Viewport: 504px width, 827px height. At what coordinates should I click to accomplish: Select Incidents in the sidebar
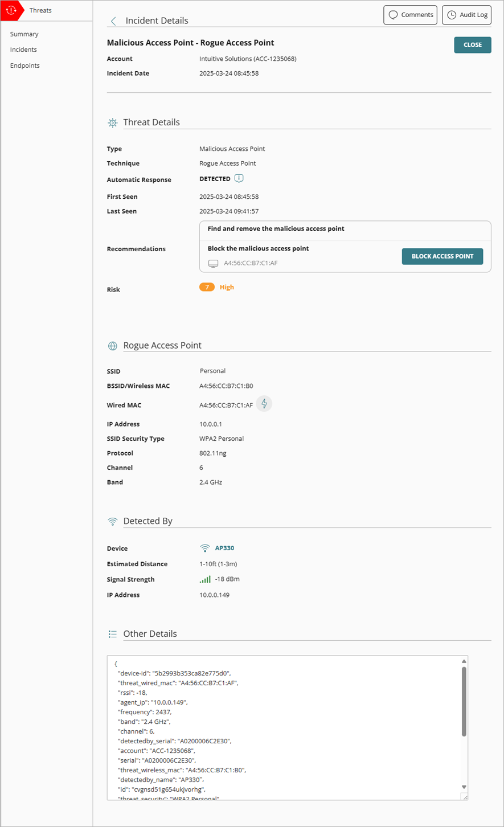(x=23, y=50)
